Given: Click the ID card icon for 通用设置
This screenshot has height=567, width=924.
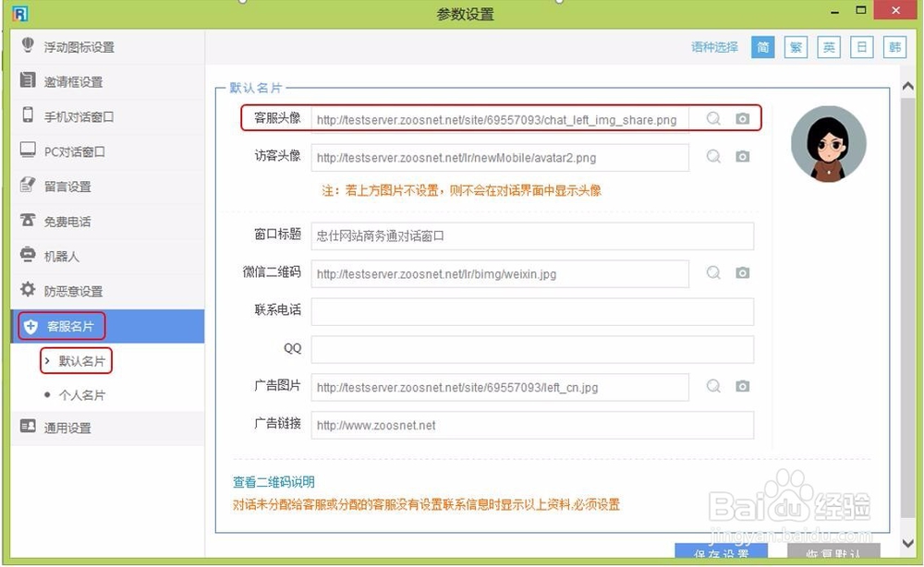Looking at the screenshot, I should 28,426.
